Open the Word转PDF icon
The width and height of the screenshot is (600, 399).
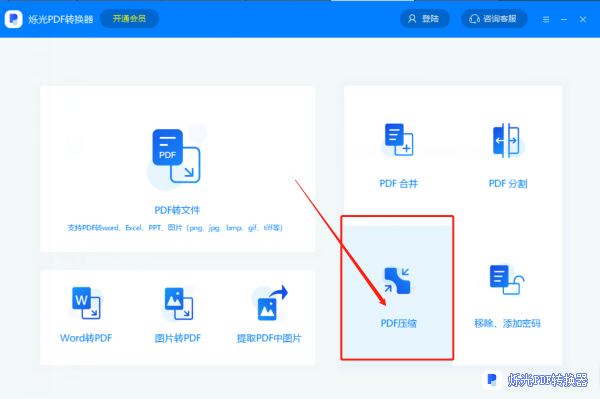click(86, 303)
